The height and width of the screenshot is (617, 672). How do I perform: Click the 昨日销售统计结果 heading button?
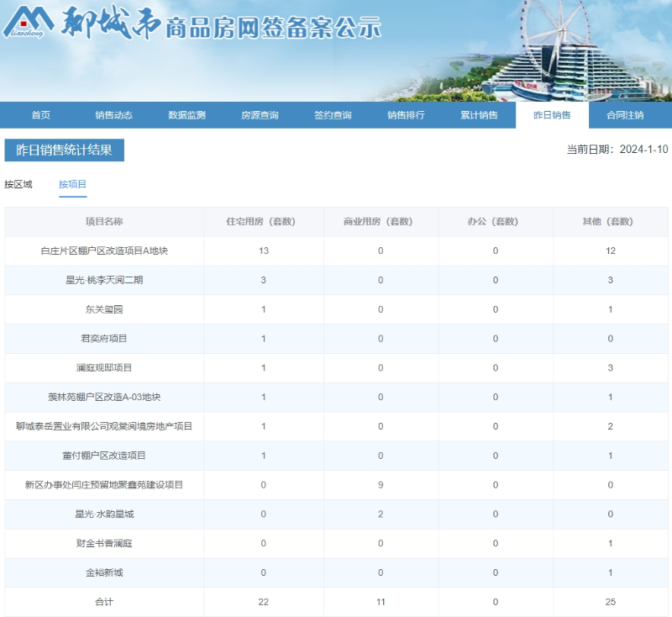[65, 150]
